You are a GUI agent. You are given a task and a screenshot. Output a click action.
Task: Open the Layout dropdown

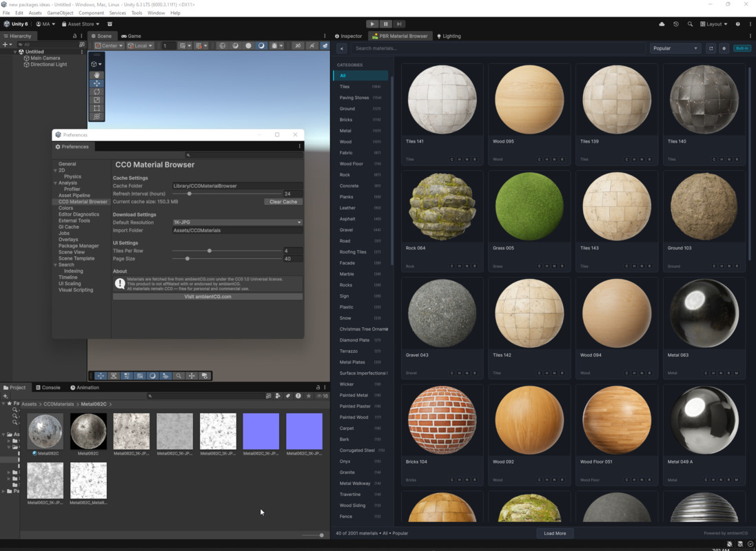click(713, 23)
